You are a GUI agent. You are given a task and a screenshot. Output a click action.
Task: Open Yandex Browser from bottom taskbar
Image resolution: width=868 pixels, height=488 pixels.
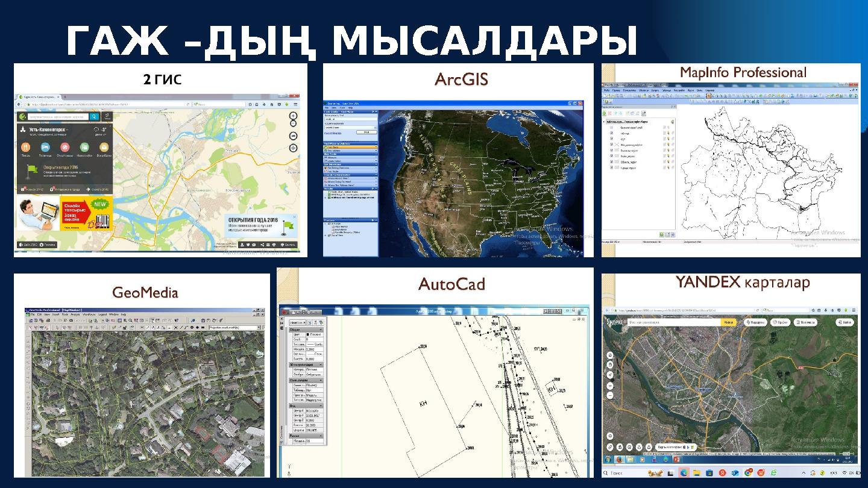click(x=723, y=472)
